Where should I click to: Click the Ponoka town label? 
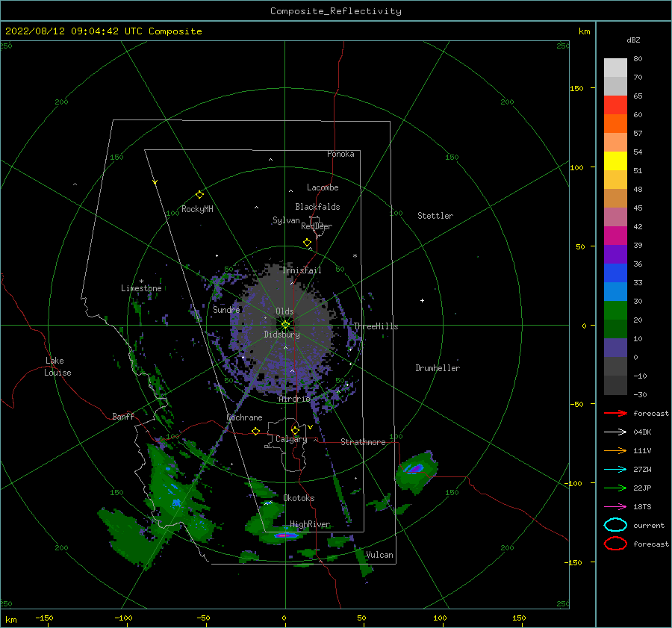point(340,154)
